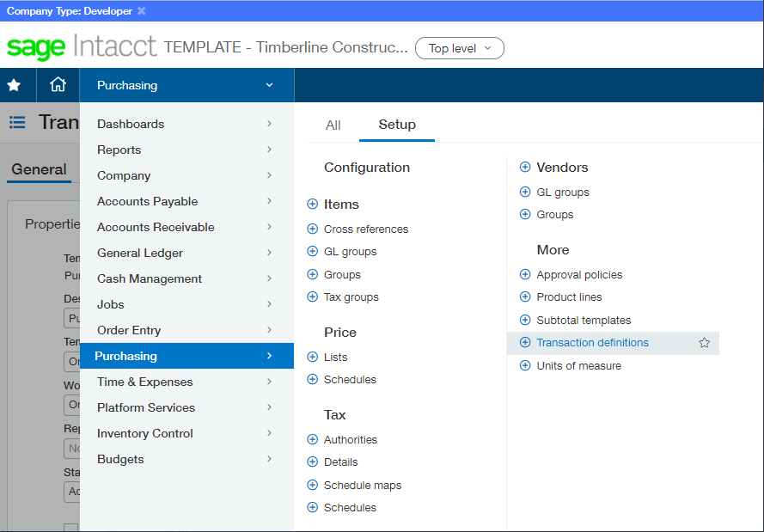Switch to the Setup tab
The image size is (764, 532).
[397, 125]
